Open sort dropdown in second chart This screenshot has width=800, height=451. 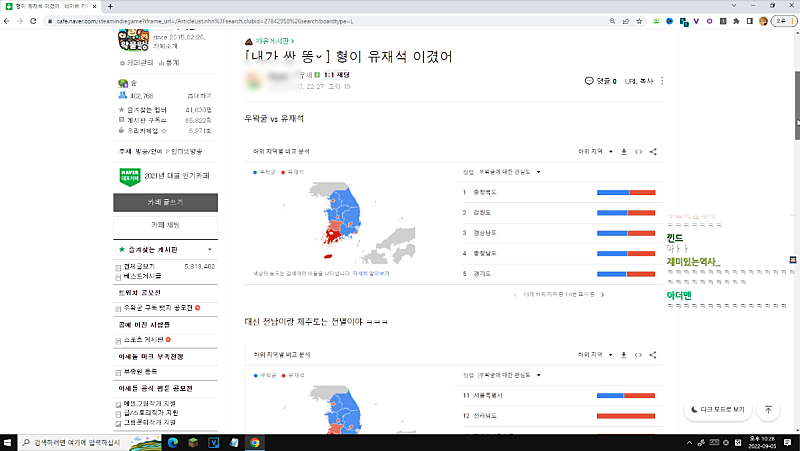509,375
